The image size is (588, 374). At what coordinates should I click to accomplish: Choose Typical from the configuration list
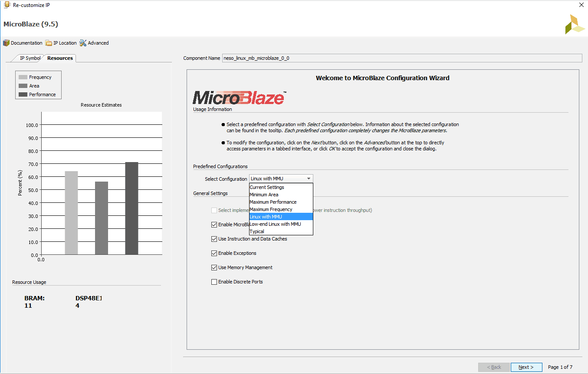coord(257,231)
